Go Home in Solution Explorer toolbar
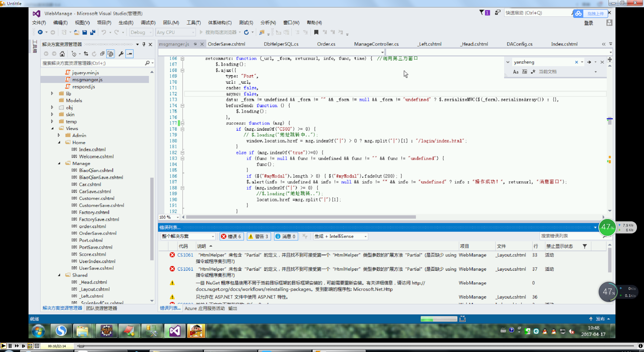This screenshot has height=352, width=644. (62, 54)
